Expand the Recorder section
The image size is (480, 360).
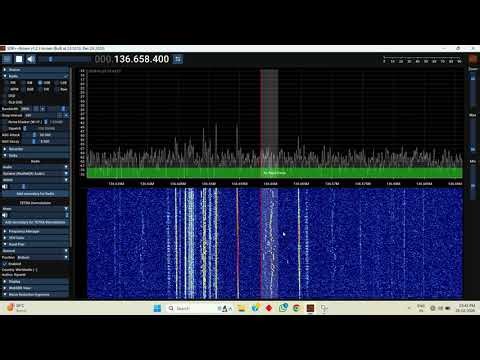[35, 149]
